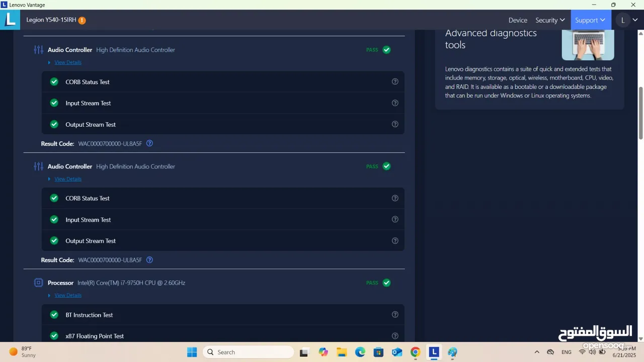Click the Lenovo Vantage L logo in header

(x=10, y=20)
